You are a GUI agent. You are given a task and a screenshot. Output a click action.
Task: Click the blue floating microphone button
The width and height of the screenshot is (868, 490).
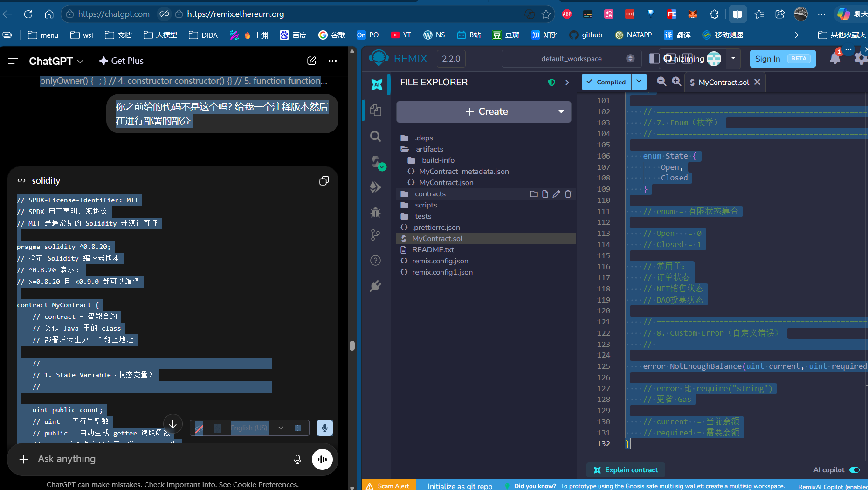click(x=324, y=428)
